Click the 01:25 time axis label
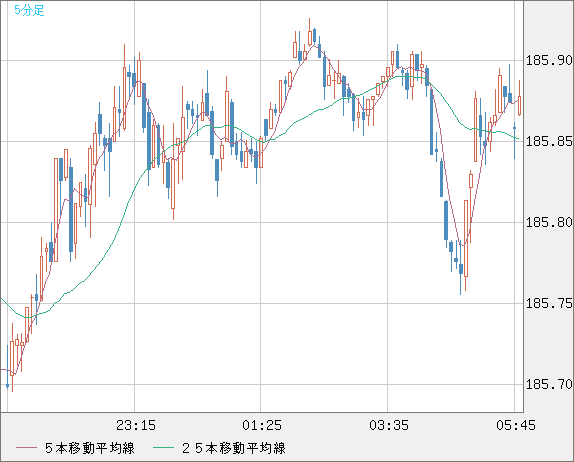Image resolution: width=574 pixels, height=462 pixels. click(x=262, y=425)
